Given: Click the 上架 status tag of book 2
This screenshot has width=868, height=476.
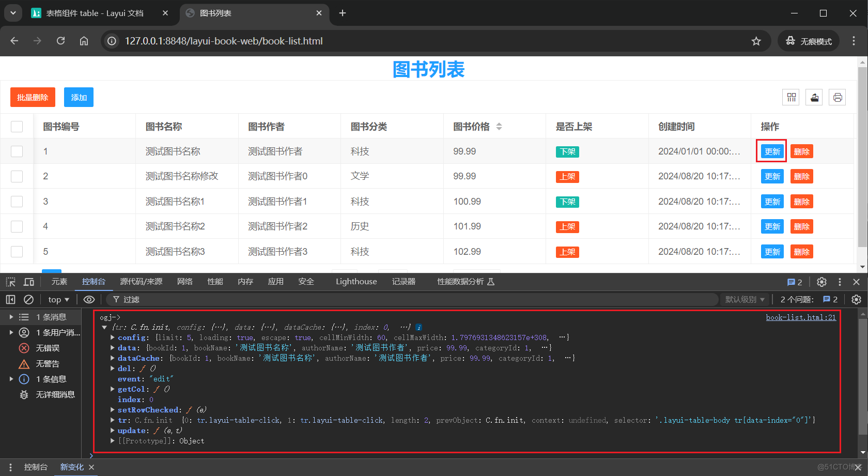Looking at the screenshot, I should tap(568, 177).
